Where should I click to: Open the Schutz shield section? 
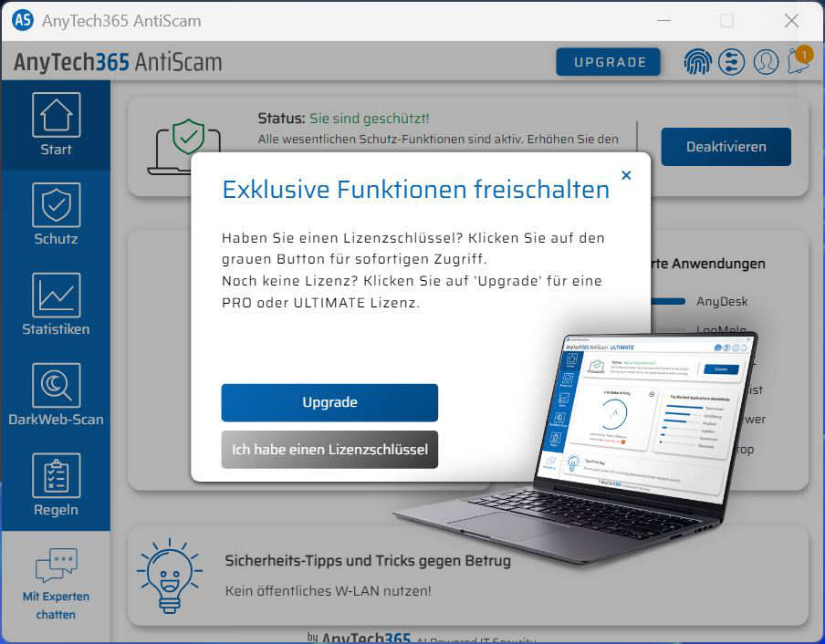click(x=56, y=214)
